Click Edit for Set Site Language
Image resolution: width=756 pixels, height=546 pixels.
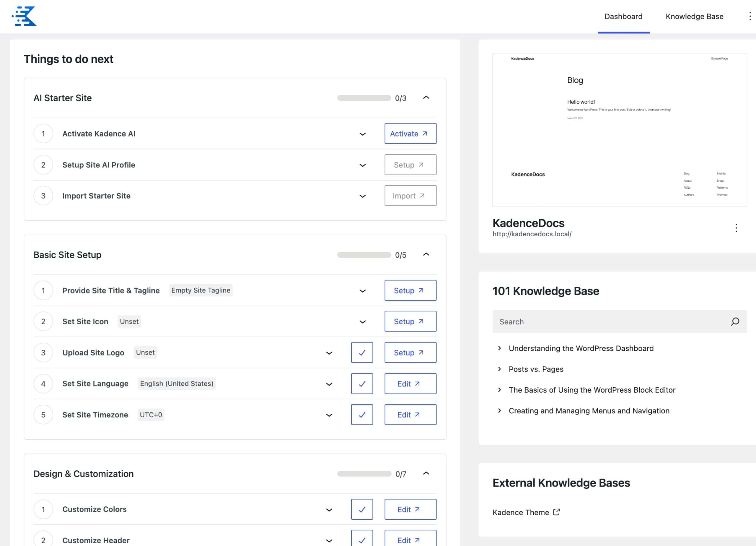coord(410,383)
